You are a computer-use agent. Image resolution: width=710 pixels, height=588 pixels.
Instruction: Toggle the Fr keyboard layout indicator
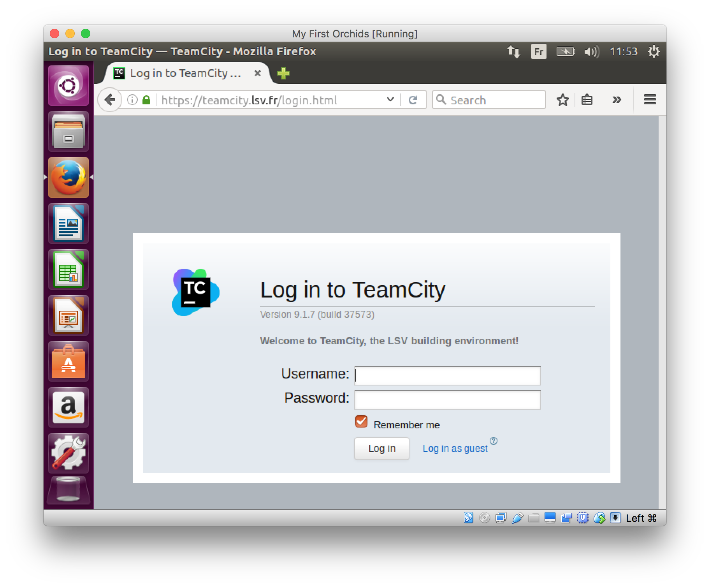click(538, 51)
